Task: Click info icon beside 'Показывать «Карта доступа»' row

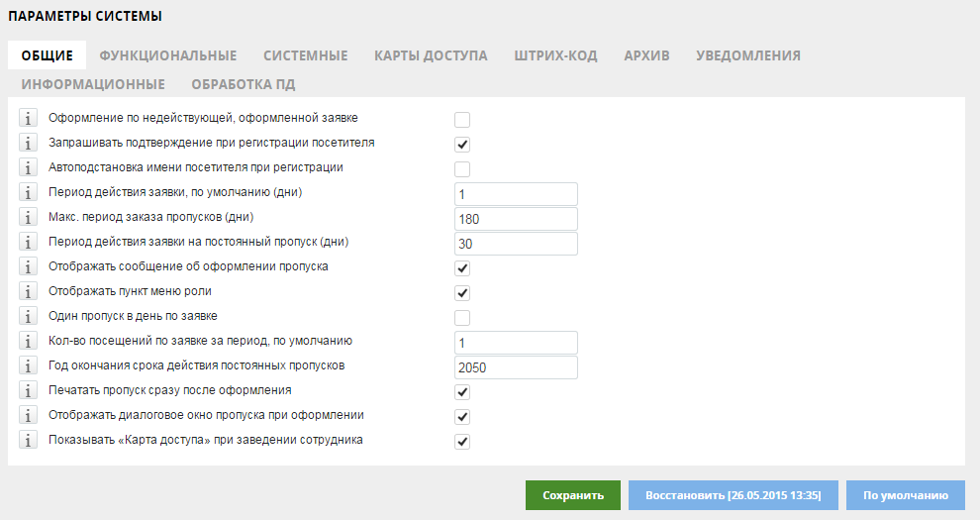Action: pyautogui.click(x=28, y=440)
